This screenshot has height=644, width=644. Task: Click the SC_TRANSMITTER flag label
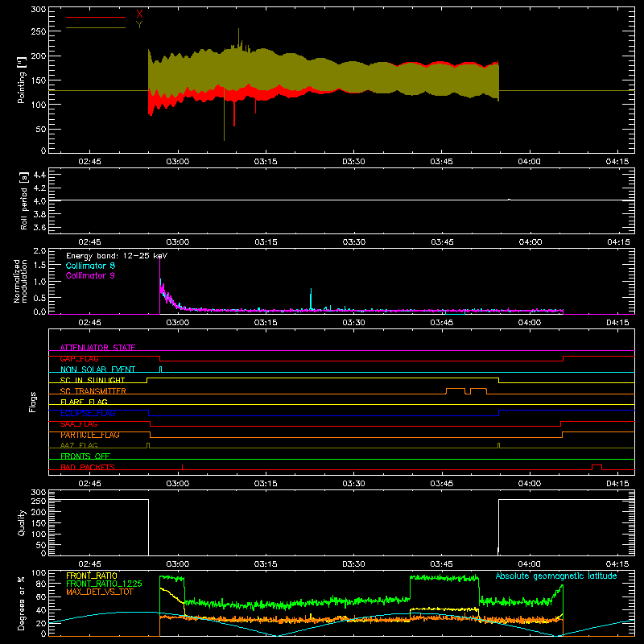coord(93,391)
